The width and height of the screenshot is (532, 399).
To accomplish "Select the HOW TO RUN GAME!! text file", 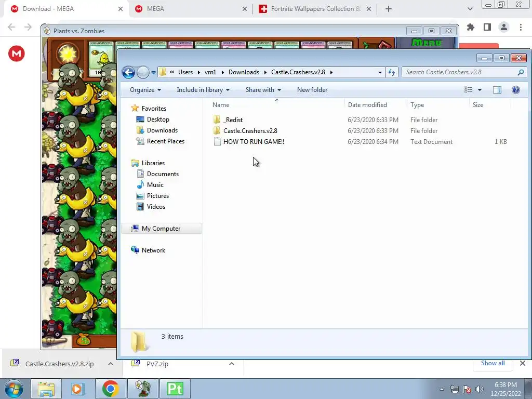I will 254,141.
